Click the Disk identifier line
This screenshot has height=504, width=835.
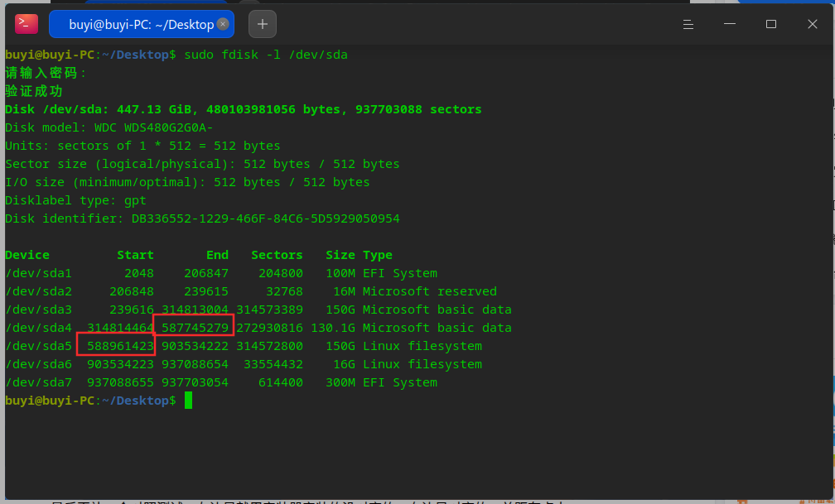point(202,218)
